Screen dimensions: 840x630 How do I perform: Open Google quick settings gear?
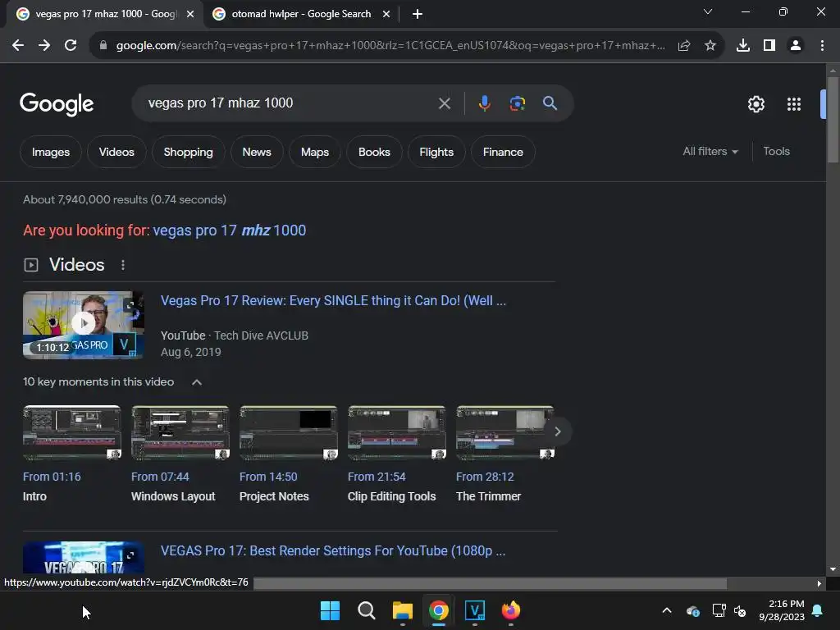(756, 104)
